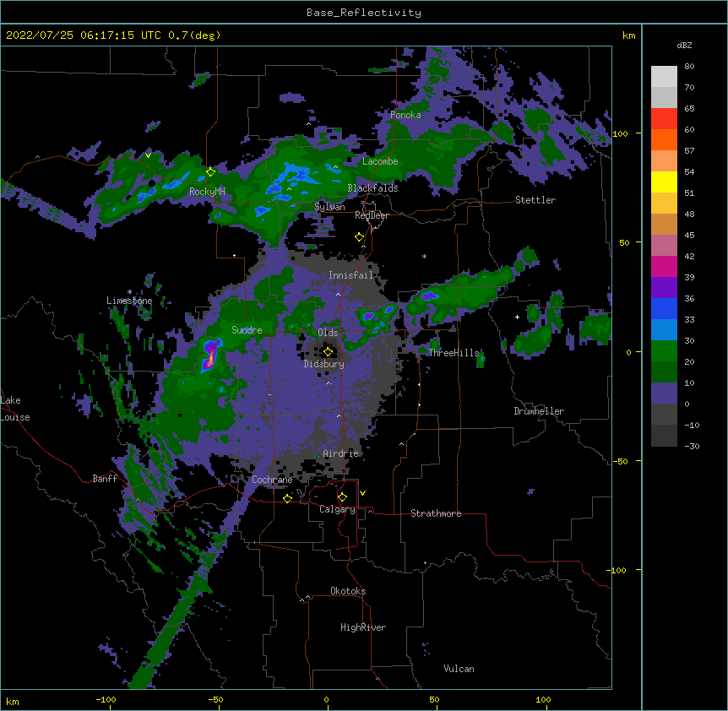Screen dimensions: 728x711
Task: Click the Vulcan label
Action: pyautogui.click(x=459, y=669)
